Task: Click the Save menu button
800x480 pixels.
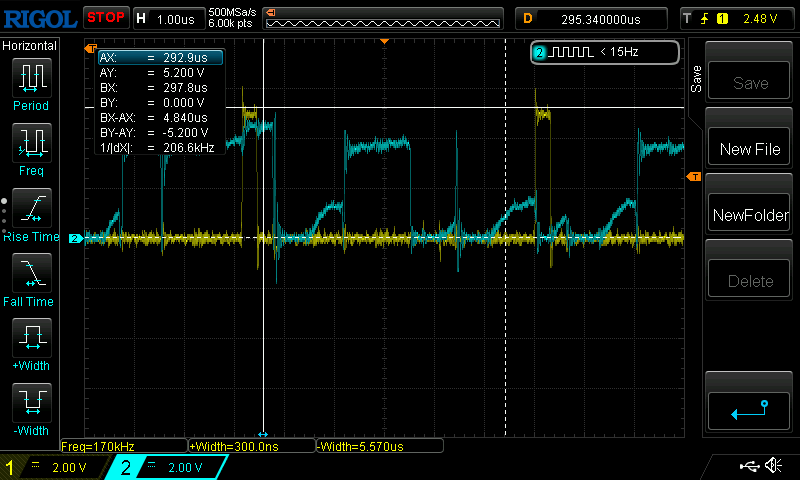Action: pos(749,81)
